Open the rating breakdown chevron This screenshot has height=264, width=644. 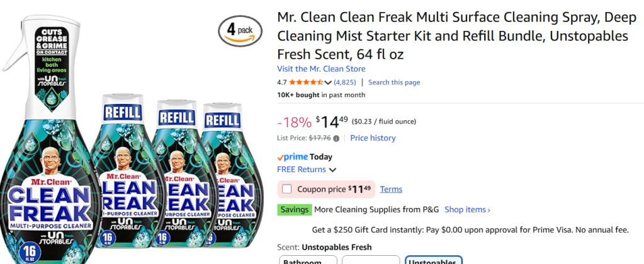click(328, 83)
